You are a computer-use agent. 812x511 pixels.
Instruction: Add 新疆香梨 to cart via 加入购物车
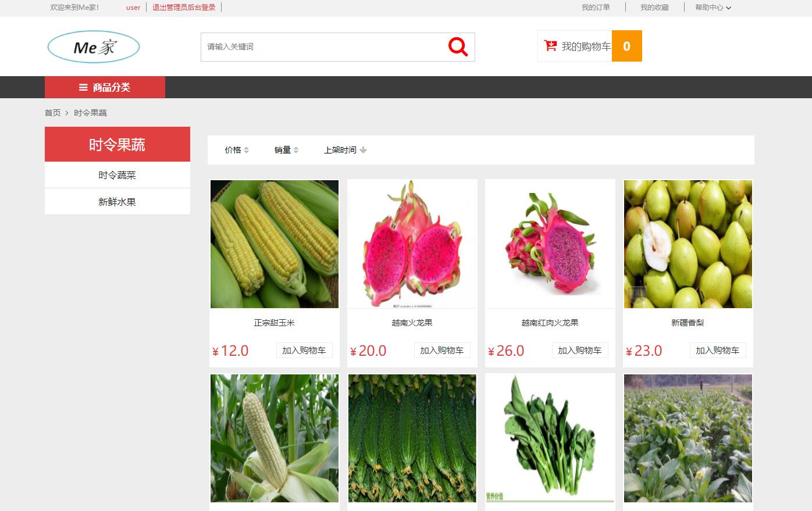718,350
